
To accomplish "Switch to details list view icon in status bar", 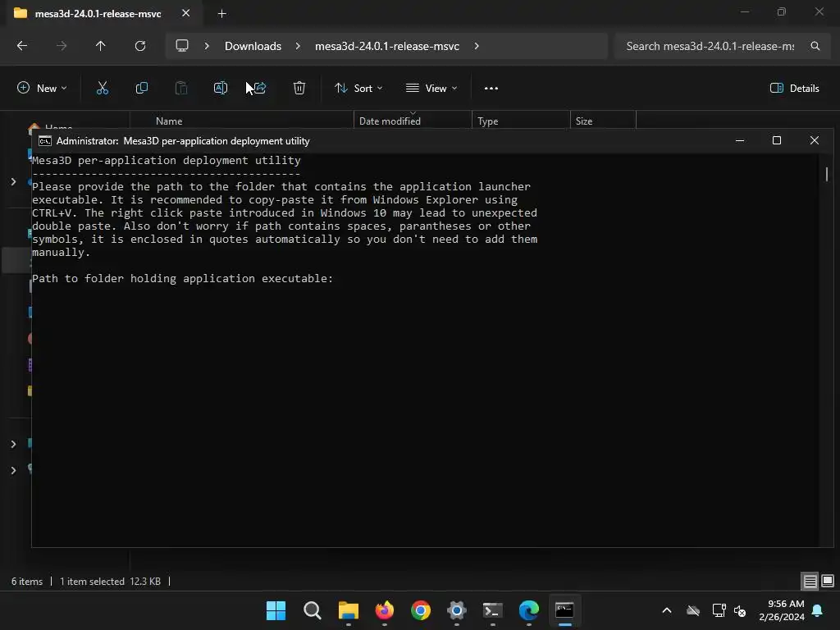I will 810,582.
